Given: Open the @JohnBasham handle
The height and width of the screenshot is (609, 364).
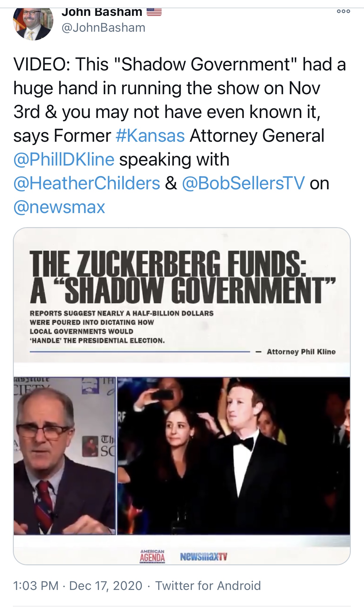Looking at the screenshot, I should coord(104,28).
